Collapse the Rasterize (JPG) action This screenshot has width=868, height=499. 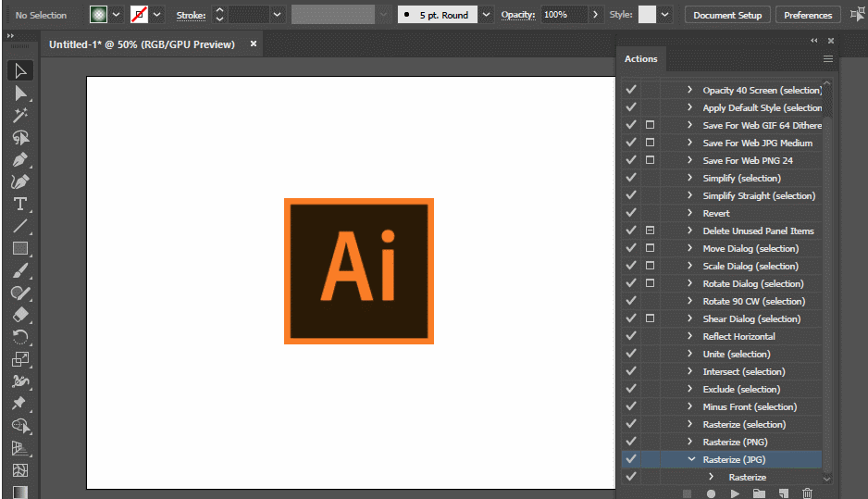[691, 459]
